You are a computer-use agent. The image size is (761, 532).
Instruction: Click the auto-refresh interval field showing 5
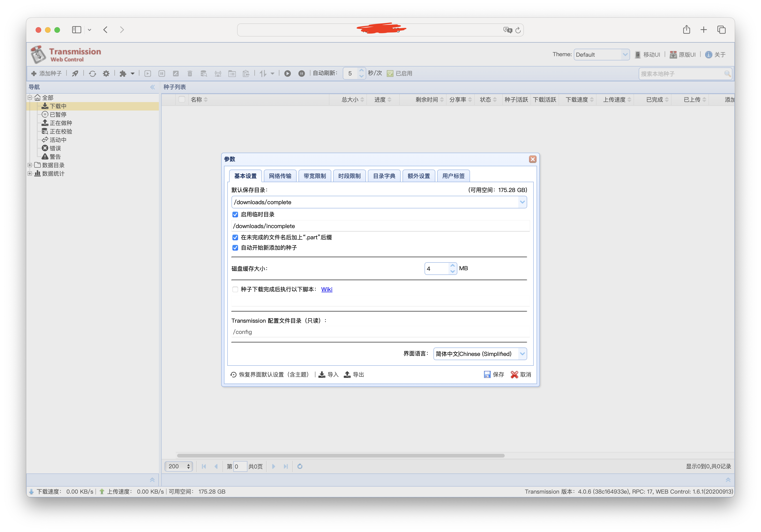[351, 74]
